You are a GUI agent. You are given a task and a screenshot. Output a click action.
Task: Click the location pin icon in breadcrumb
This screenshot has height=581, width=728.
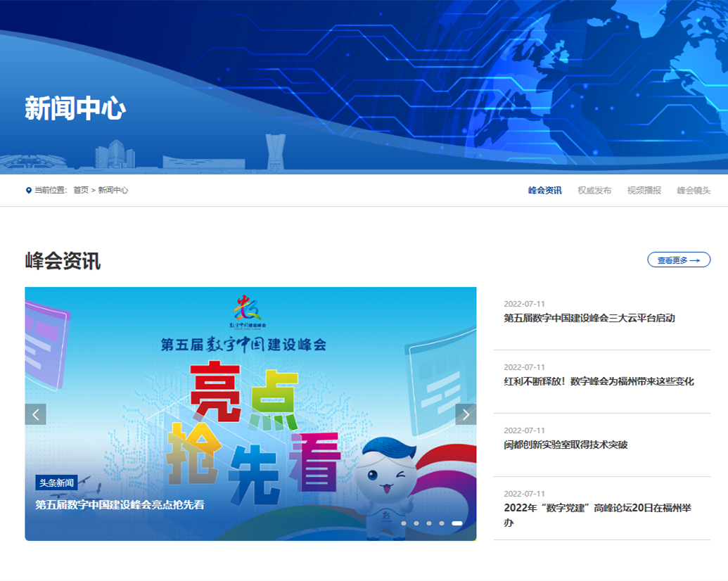(29, 191)
